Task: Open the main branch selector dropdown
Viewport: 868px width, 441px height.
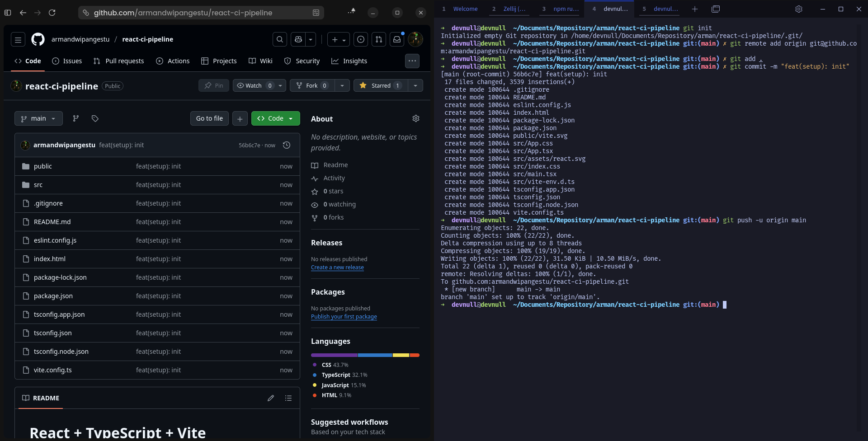Action: [38, 118]
